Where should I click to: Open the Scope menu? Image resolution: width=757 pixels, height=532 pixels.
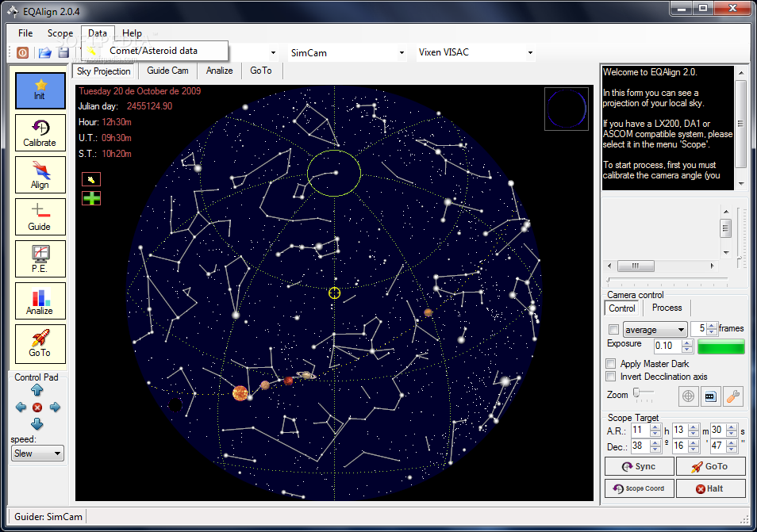(60, 33)
